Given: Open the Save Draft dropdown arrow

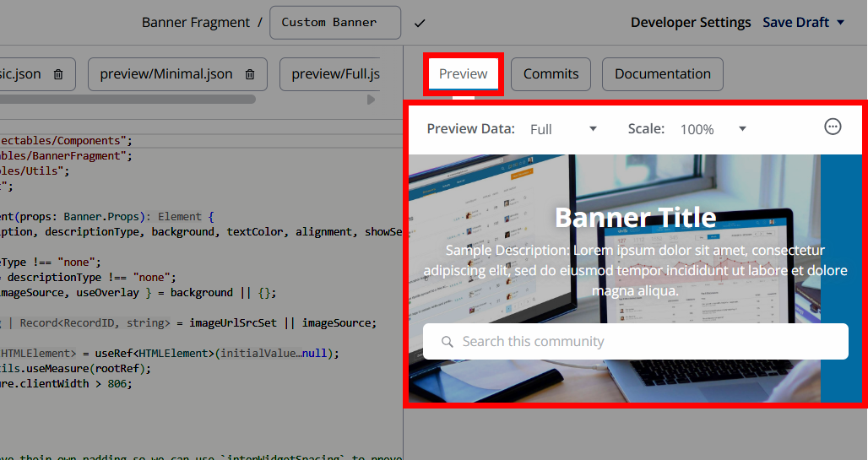Looking at the screenshot, I should tap(840, 23).
